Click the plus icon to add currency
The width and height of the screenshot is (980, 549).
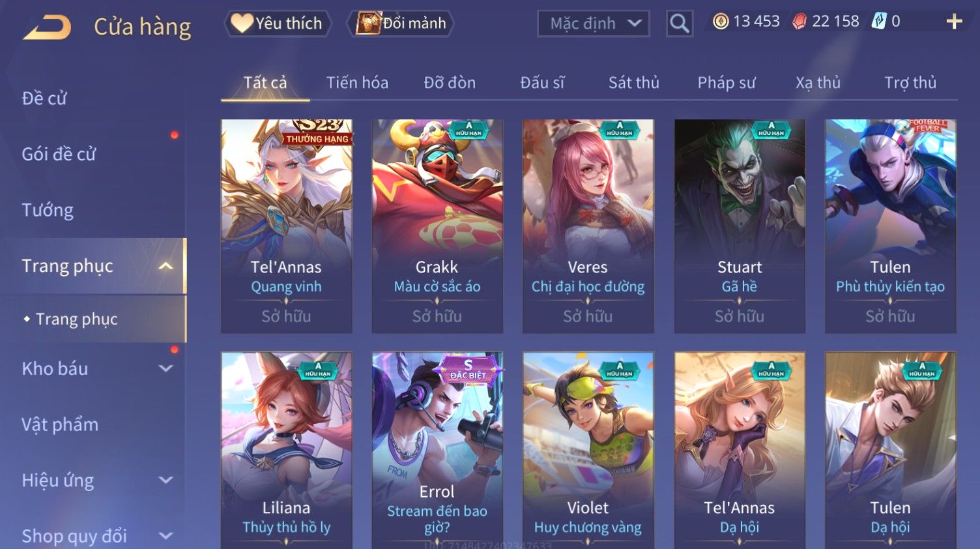click(954, 22)
